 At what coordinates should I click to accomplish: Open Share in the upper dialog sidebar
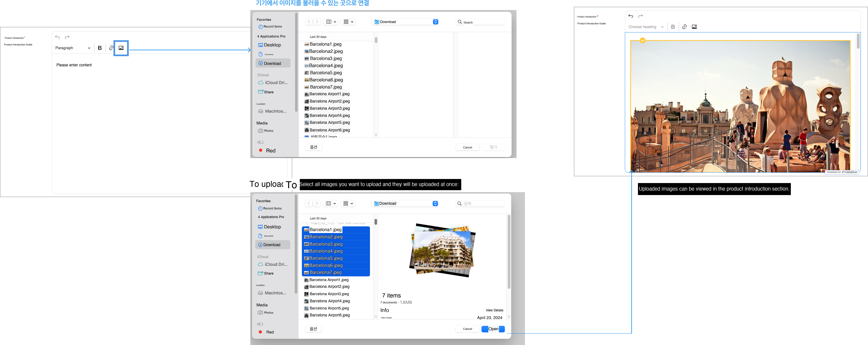click(x=266, y=92)
